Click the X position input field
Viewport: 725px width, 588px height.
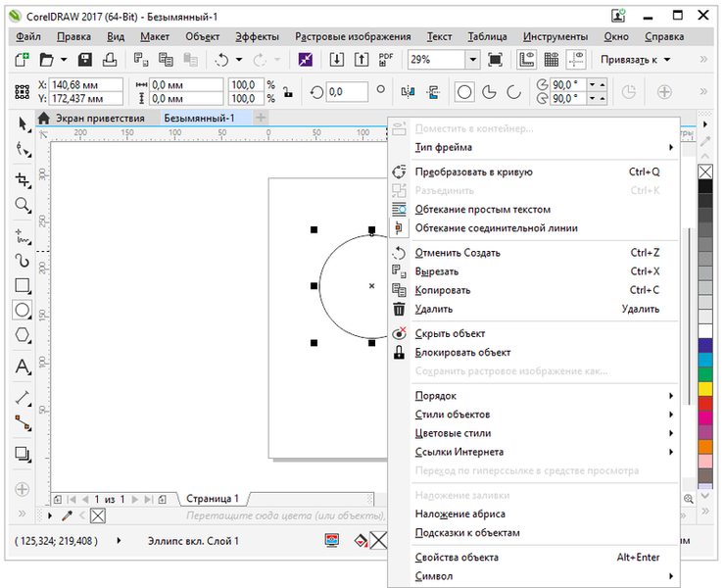tap(85, 84)
